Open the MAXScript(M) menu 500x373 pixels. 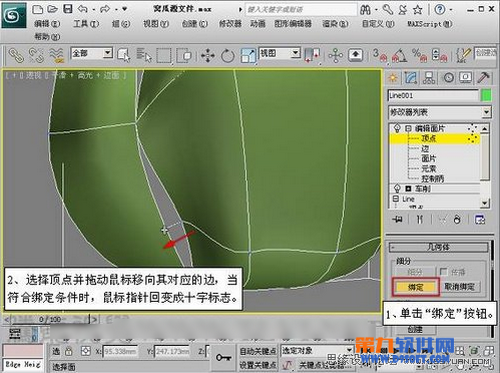[x=429, y=24]
